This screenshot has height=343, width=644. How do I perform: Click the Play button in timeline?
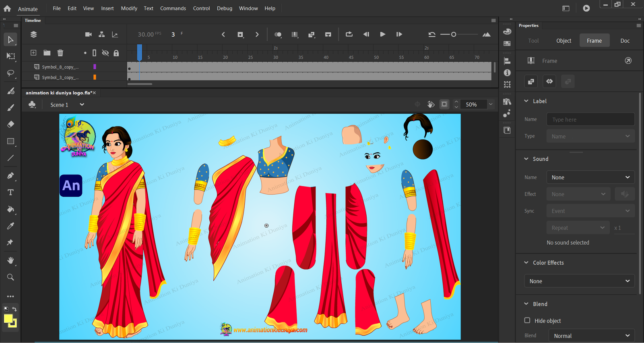click(x=382, y=35)
